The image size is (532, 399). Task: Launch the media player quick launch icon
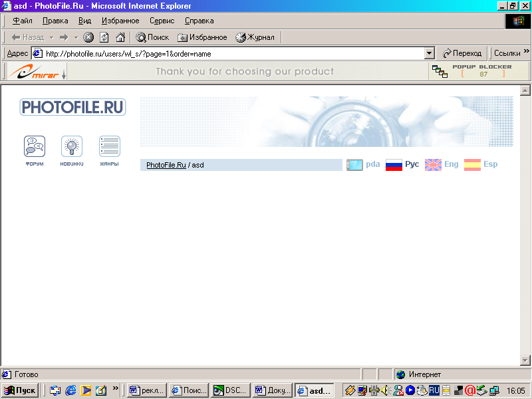coord(86,390)
